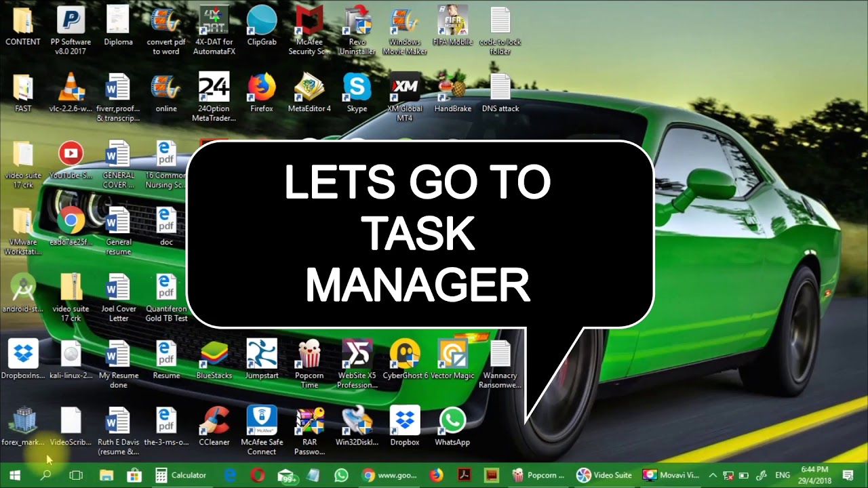Show hidden system tray icons

pyautogui.click(x=713, y=475)
